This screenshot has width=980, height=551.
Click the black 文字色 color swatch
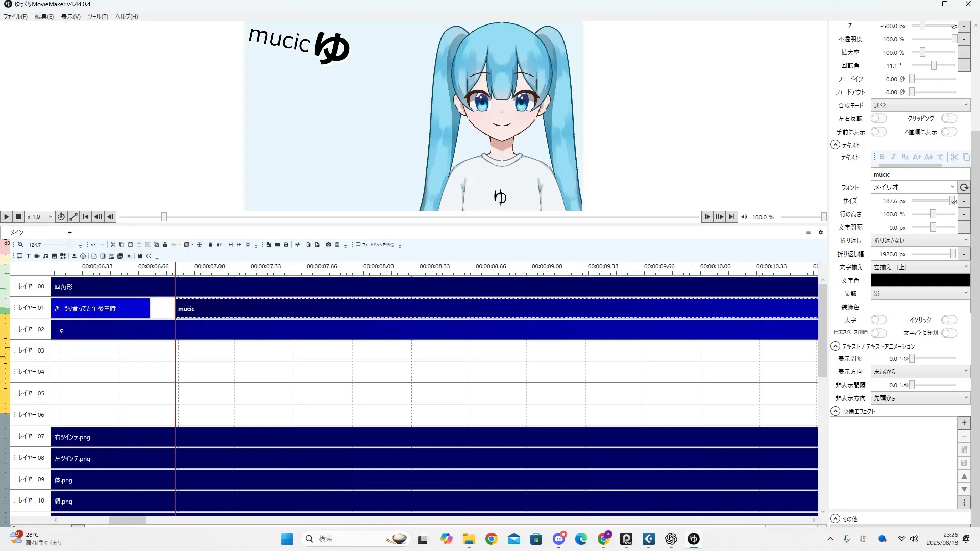(920, 280)
